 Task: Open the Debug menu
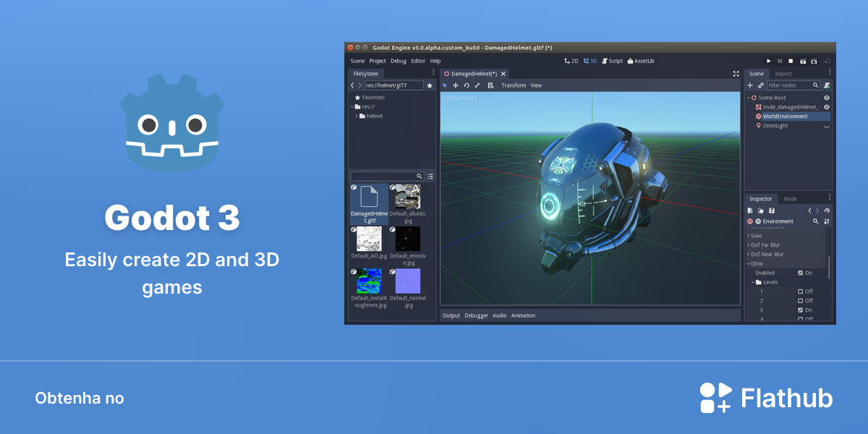tap(399, 61)
